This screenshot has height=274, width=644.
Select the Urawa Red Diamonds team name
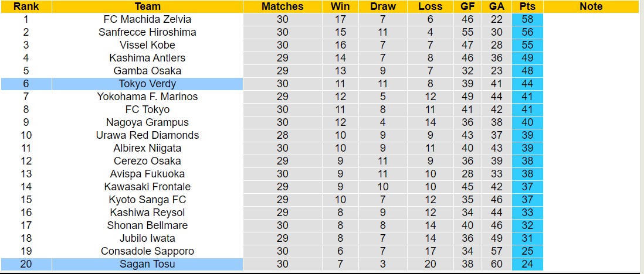coord(147,135)
